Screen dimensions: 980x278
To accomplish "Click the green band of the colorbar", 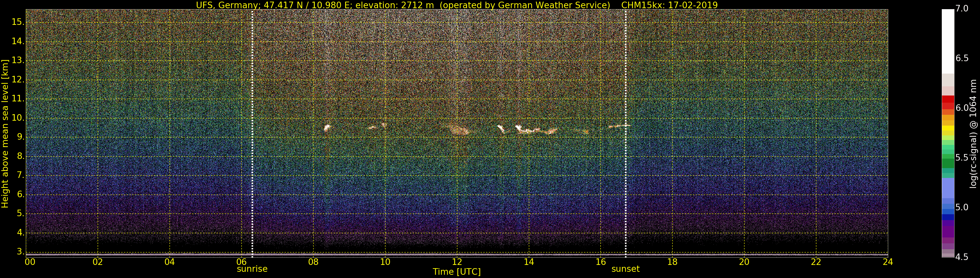I will click(948, 163).
